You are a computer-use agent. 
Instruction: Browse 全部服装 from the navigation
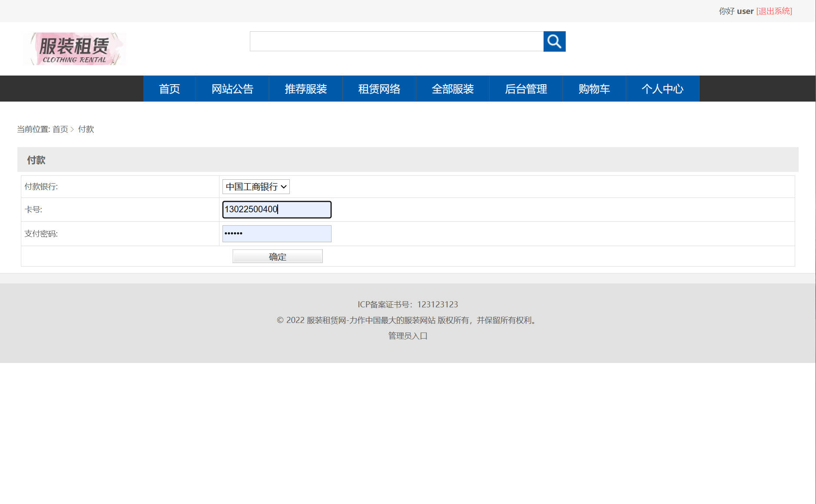[x=453, y=89]
